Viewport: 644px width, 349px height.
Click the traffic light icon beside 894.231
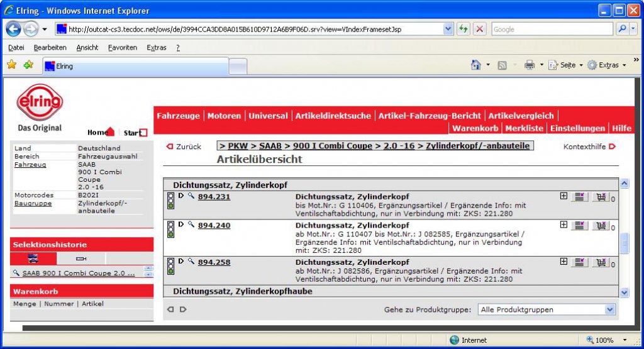pos(171,201)
